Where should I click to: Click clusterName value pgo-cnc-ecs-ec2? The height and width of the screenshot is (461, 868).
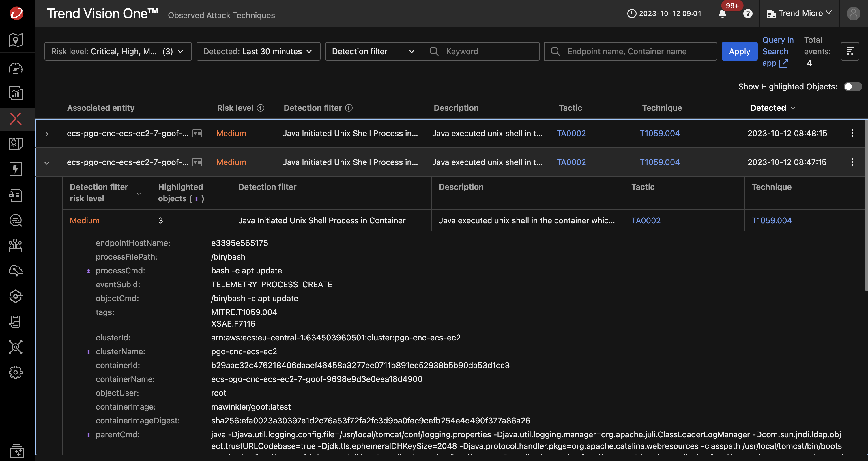[x=244, y=351]
